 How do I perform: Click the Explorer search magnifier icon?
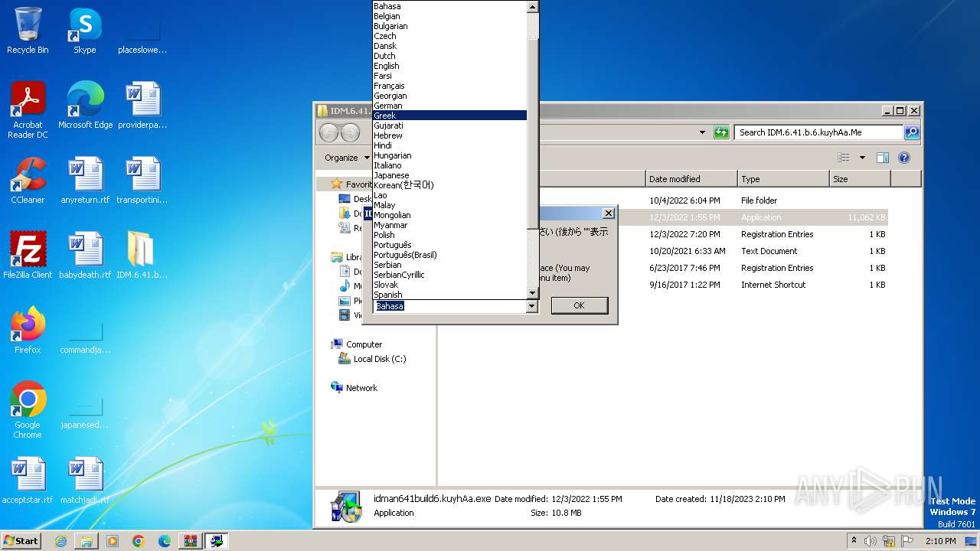911,132
